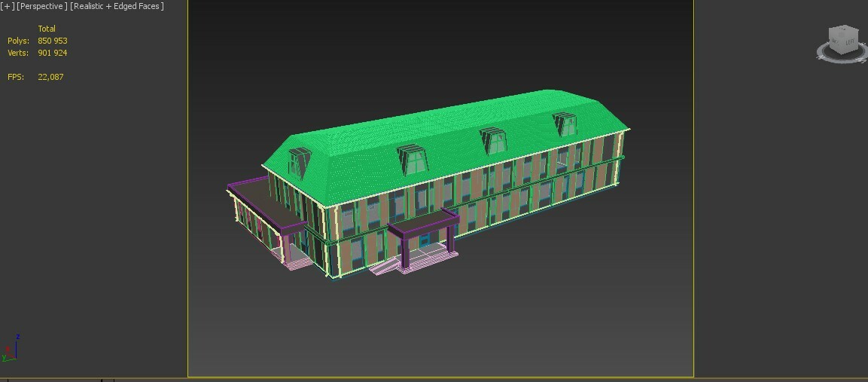
Task: Click the Total statistics column header
Action: (x=47, y=29)
